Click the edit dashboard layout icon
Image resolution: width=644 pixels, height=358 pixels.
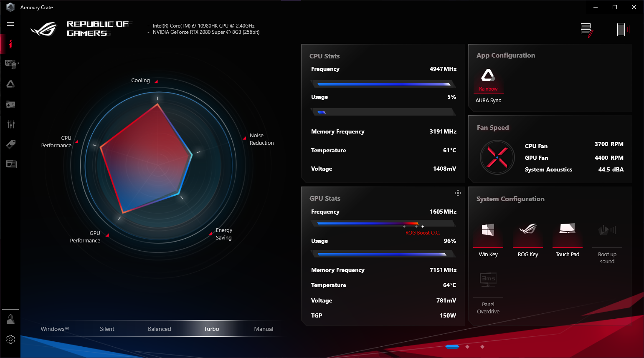point(587,30)
